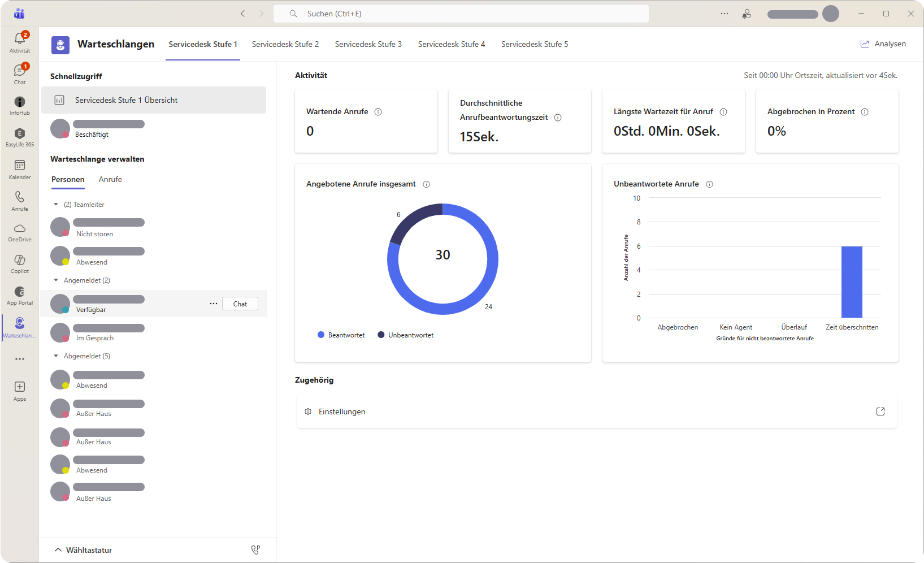The height and width of the screenshot is (563, 924).
Task: Collapse the Angemeldet (2) group
Action: point(56,280)
